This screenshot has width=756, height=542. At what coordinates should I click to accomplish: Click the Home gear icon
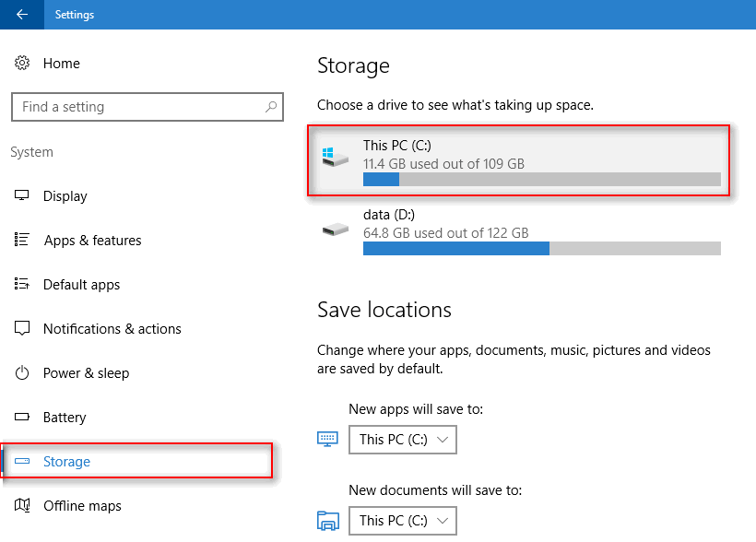pos(22,63)
